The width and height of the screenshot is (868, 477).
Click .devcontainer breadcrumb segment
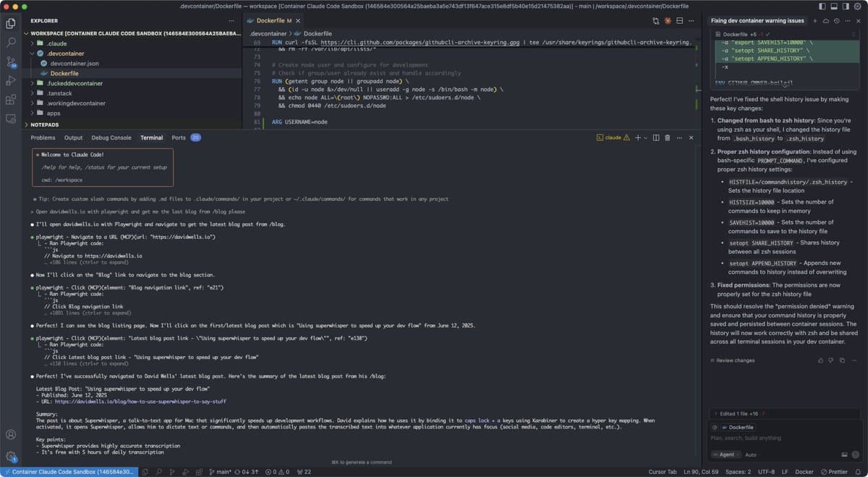[x=268, y=33]
